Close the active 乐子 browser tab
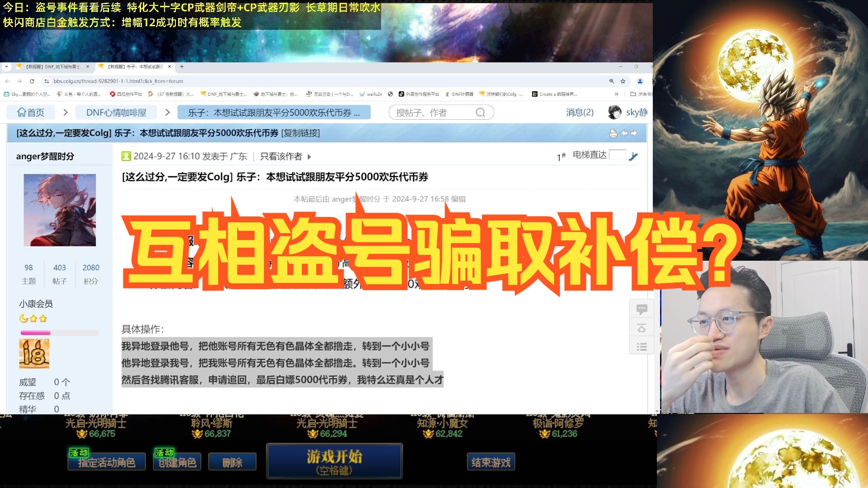The height and width of the screenshot is (488, 868). tap(170, 66)
